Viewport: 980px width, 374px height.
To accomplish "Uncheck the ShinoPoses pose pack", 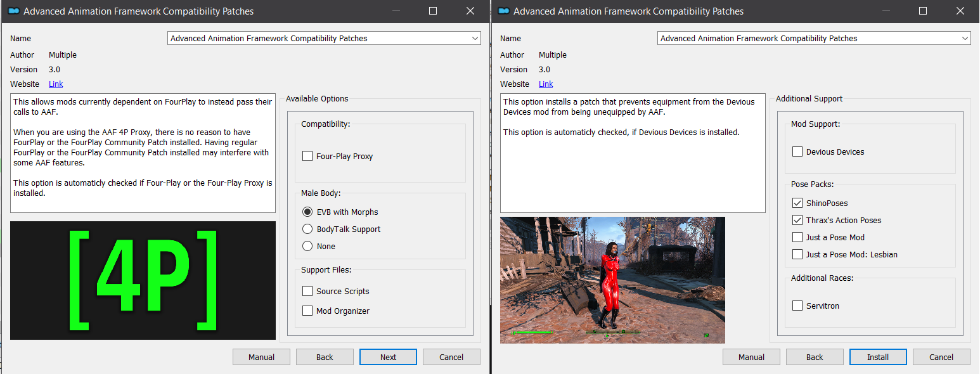I will tap(797, 203).
